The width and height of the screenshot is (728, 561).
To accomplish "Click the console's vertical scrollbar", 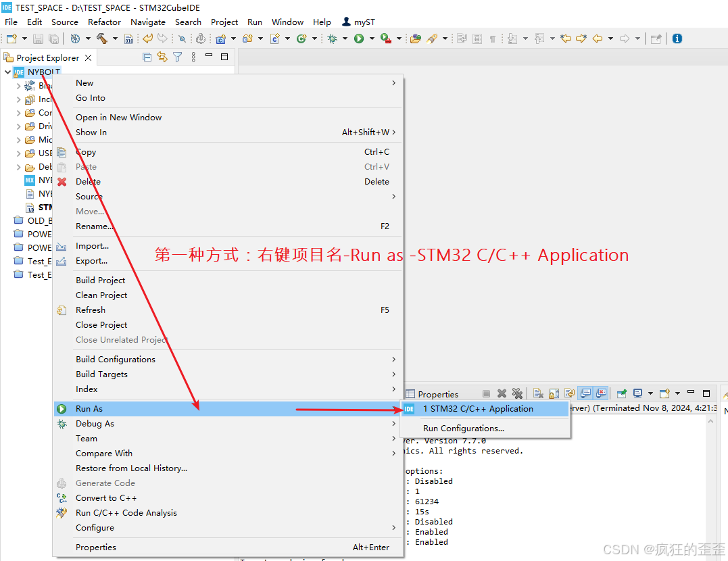I will click(710, 473).
